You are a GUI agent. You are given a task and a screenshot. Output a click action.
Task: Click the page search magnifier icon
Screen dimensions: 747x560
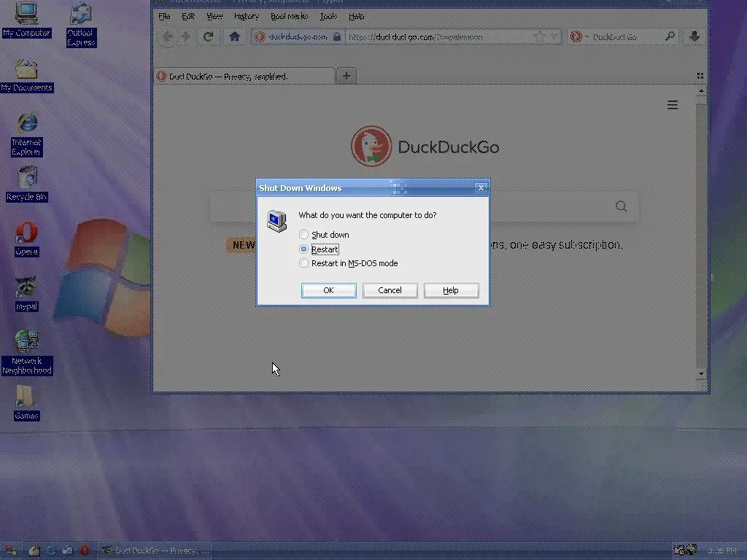point(621,206)
